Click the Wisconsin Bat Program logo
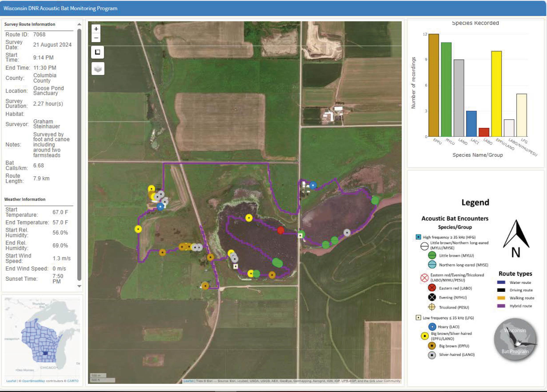Screen dimensions: 547x392 click(x=515, y=339)
